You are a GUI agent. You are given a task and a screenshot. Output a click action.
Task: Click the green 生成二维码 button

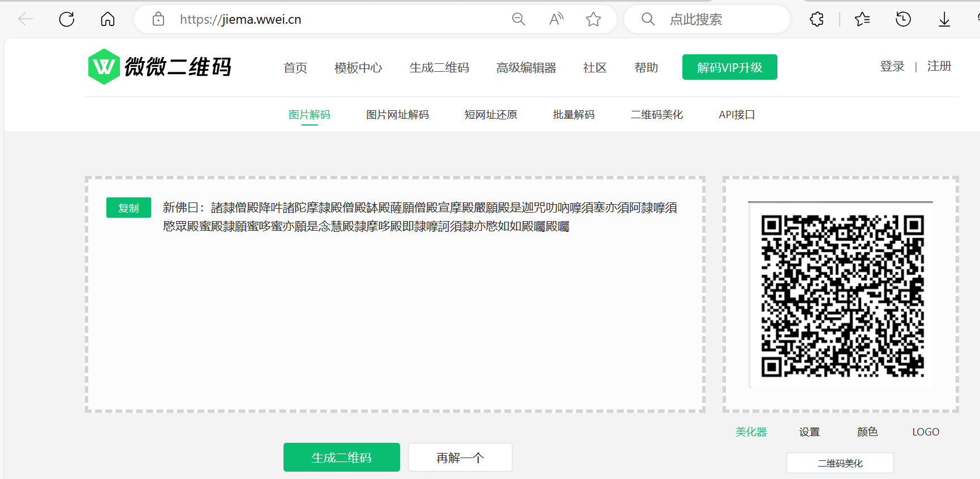coord(342,457)
